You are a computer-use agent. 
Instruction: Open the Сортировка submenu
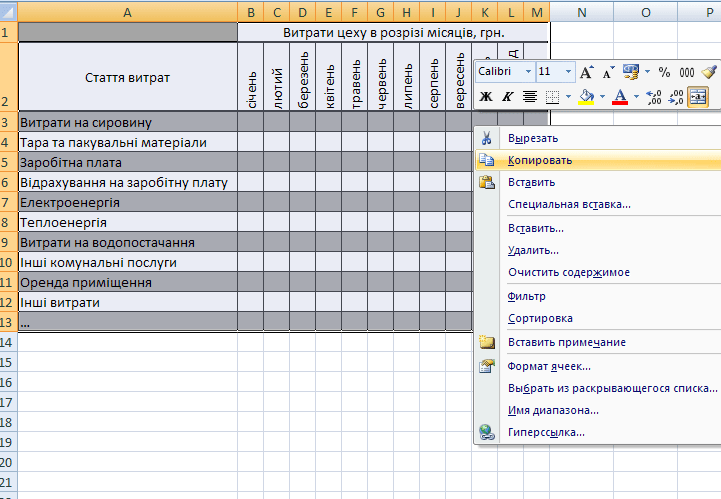point(598,318)
